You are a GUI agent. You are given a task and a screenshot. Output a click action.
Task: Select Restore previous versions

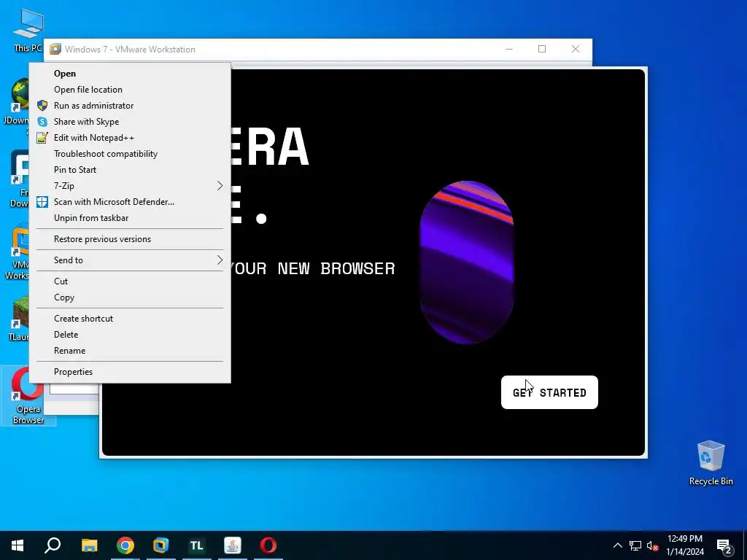pos(130,239)
